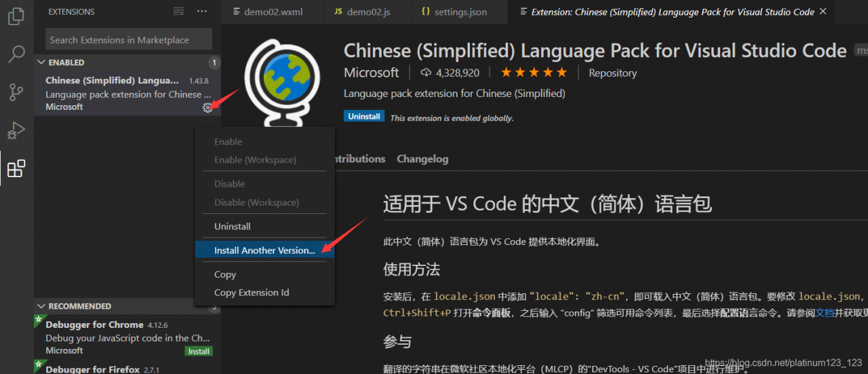Open the Repository link
Image resolution: width=868 pixels, height=374 pixels.
click(x=612, y=73)
